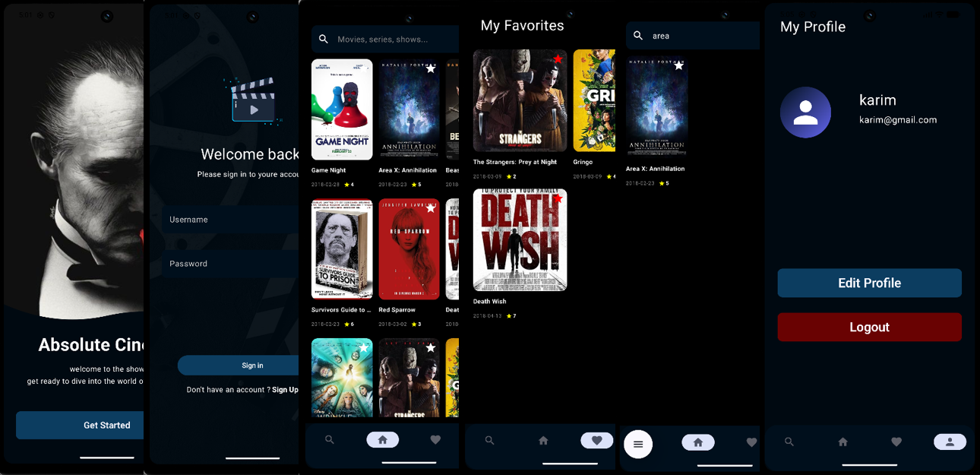This screenshot has height=475, width=980.
Task: Click the 'Welcome back' heading
Action: 250,154
